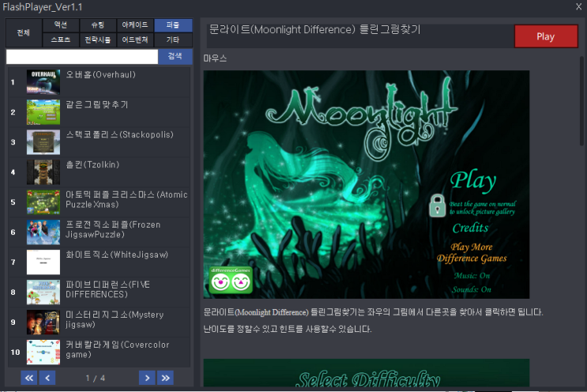Select the 어드벤쳐 category tab
The width and height of the screenshot is (587, 392).
[x=135, y=40]
